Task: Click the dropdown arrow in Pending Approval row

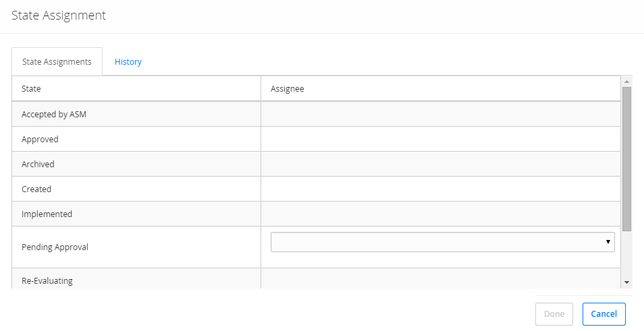Action: point(608,242)
